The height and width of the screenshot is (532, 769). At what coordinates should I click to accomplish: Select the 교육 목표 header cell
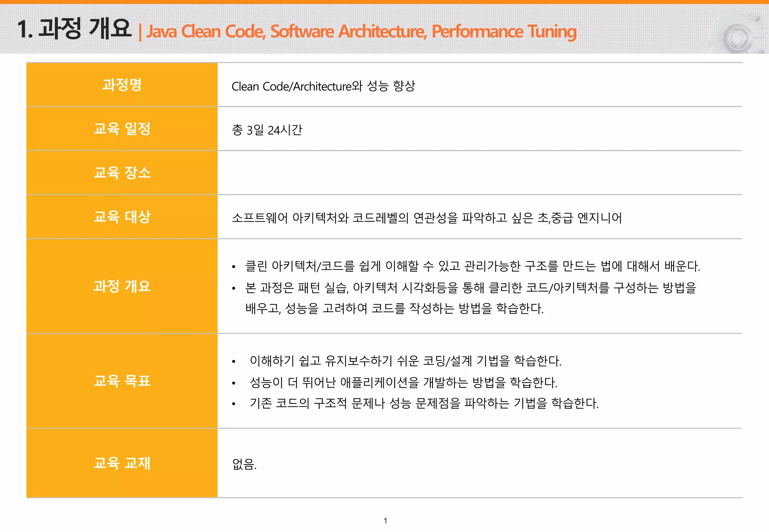point(122,381)
